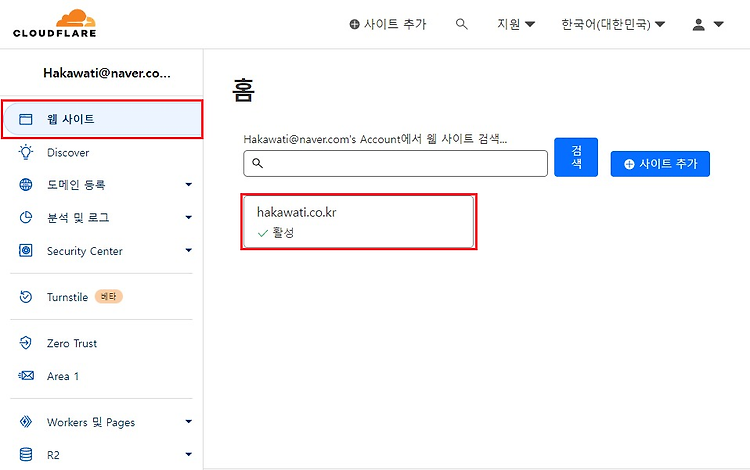Click the 분석 및 로그 pie chart icon
The height and width of the screenshot is (470, 750).
tap(25, 218)
